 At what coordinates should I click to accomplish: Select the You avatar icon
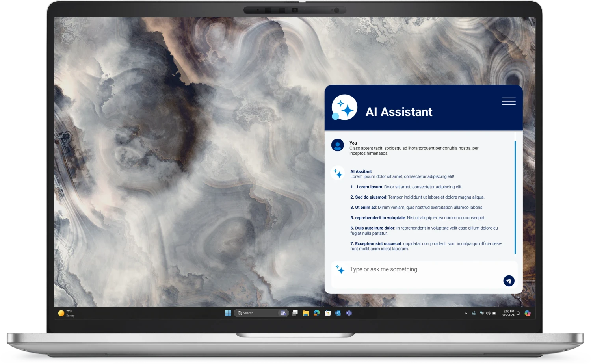coord(337,146)
